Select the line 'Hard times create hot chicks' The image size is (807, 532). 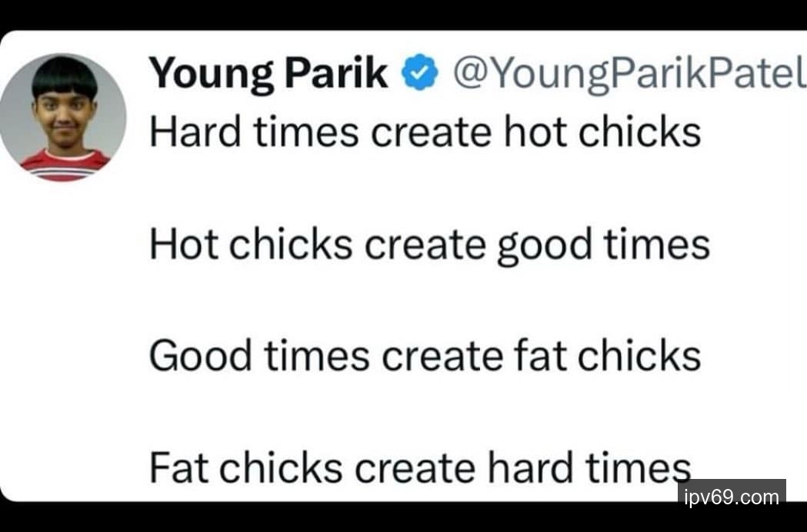point(425,132)
